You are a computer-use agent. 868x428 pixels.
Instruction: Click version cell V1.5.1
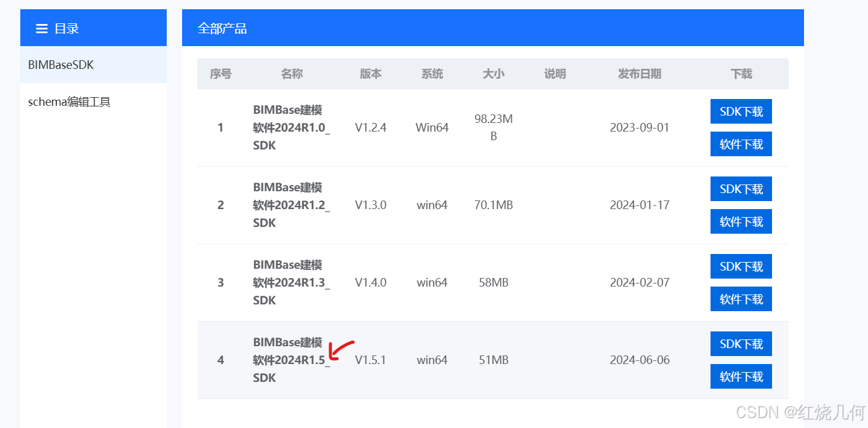click(x=370, y=360)
